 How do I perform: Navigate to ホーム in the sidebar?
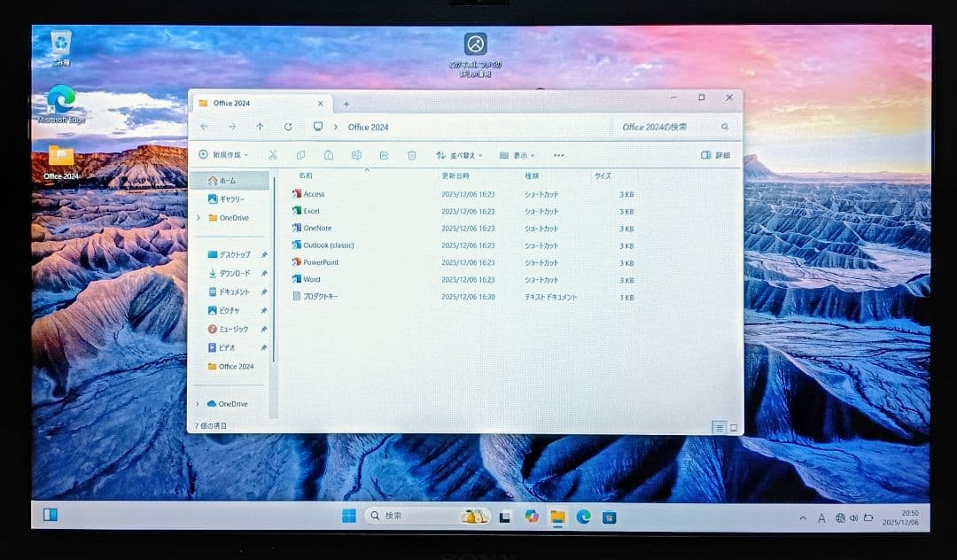tap(226, 180)
